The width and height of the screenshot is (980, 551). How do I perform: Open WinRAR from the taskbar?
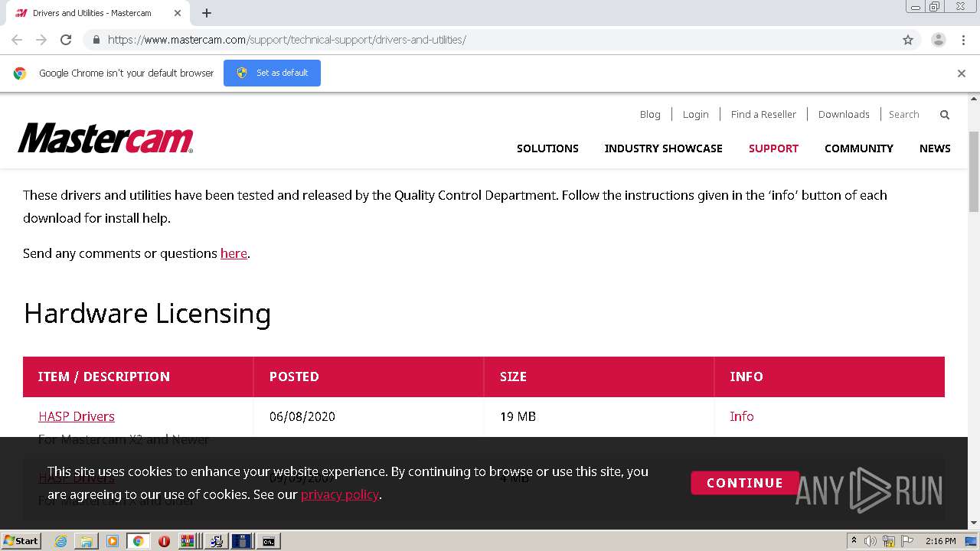tap(188, 541)
